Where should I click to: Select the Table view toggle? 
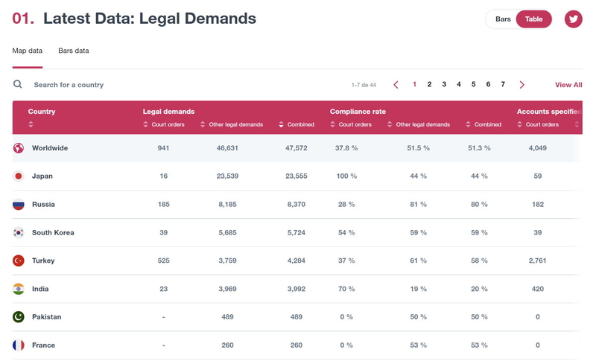(x=533, y=19)
